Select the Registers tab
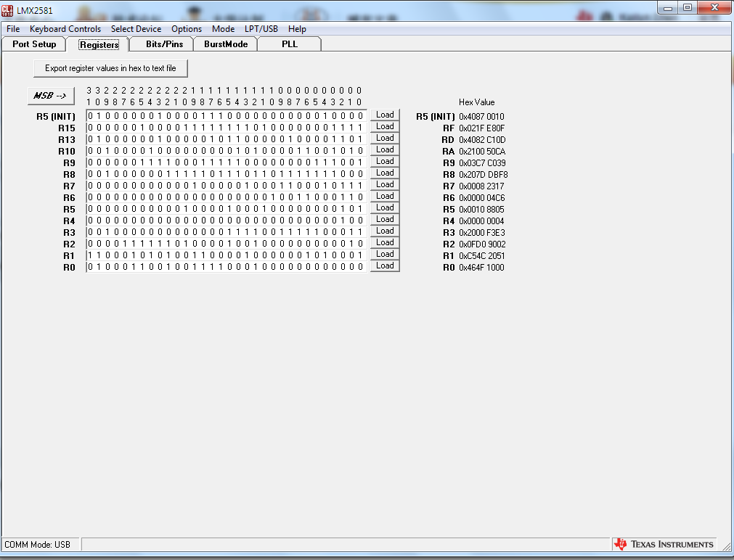This screenshot has width=734, height=560. click(99, 44)
